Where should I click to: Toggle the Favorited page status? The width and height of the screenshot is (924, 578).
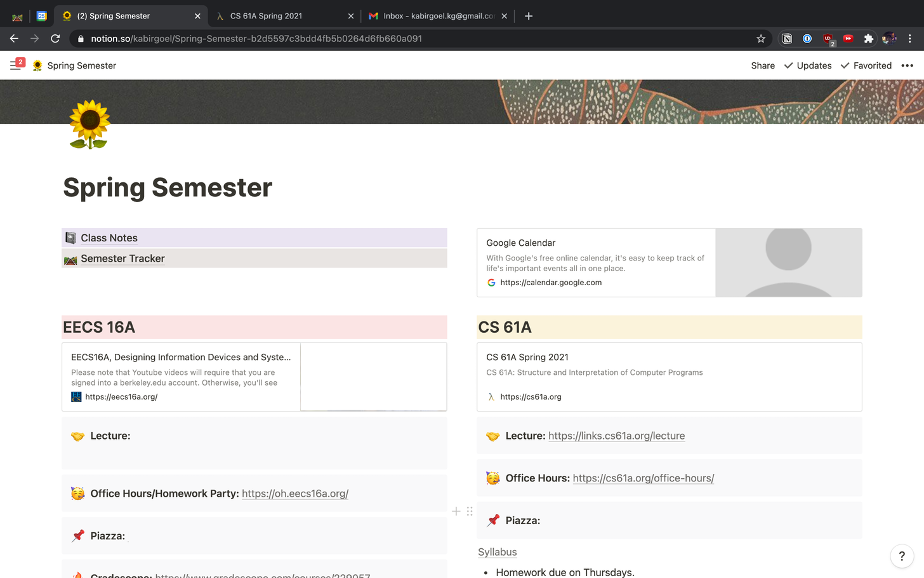[866, 65]
